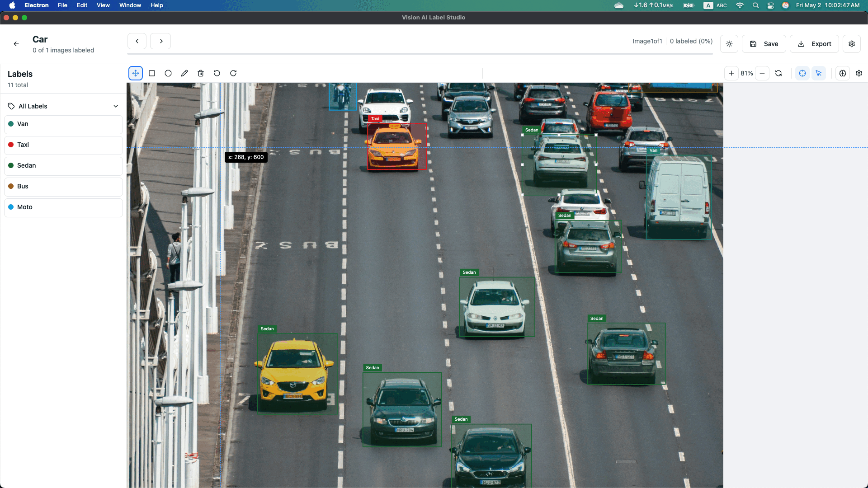This screenshot has width=868, height=488.
Task: Toggle the cursor coordinates pointer button
Action: coord(819,73)
